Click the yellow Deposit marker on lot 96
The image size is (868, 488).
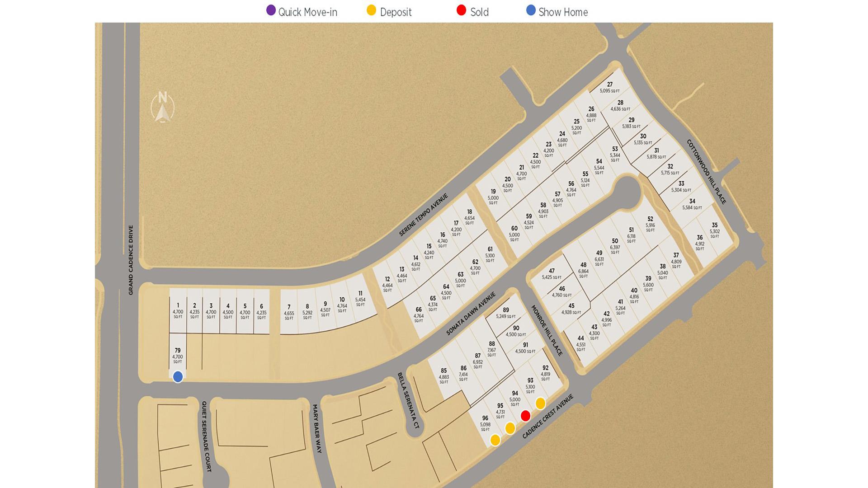(495, 440)
